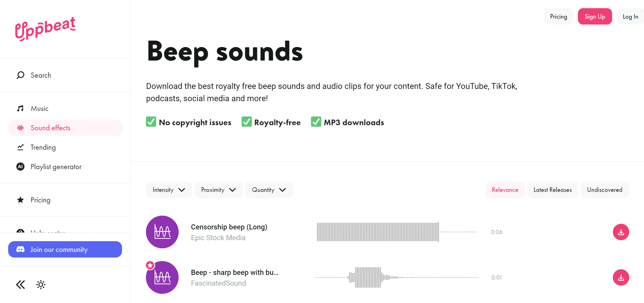Seek within Censorship beep waveform
Viewport: 644px width, 303px height.
[378, 232]
